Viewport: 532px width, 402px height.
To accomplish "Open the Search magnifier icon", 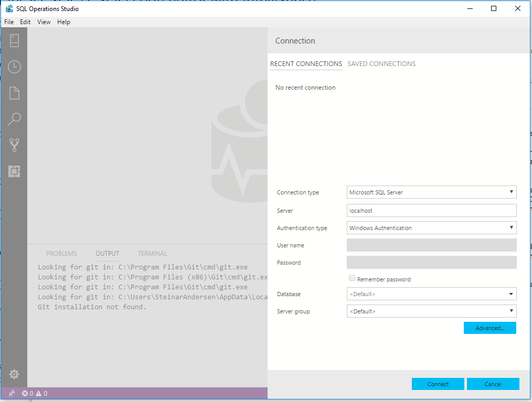I will tap(14, 119).
